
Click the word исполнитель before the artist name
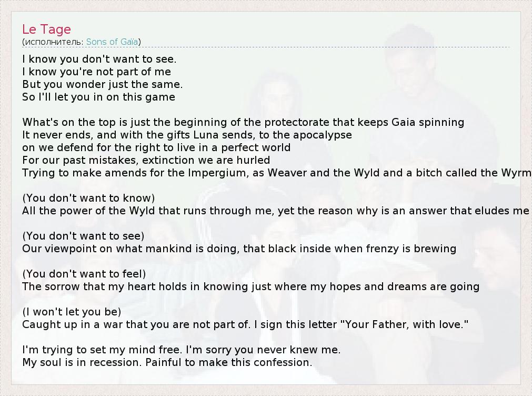(x=53, y=42)
